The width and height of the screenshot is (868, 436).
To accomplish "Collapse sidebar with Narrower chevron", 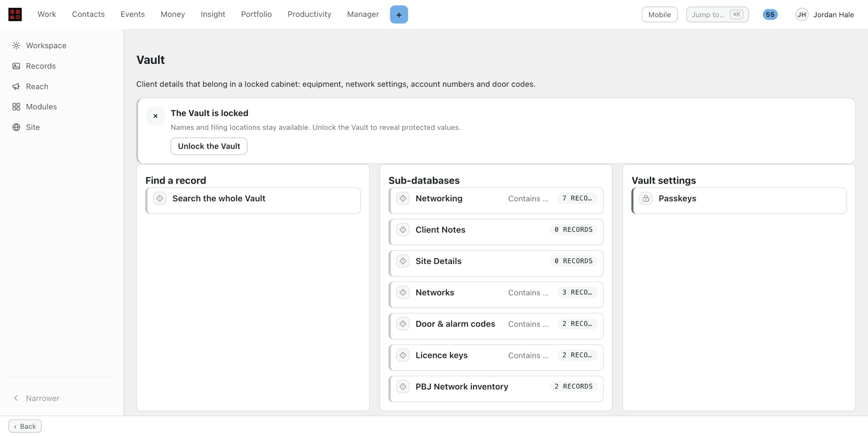I will point(16,398).
